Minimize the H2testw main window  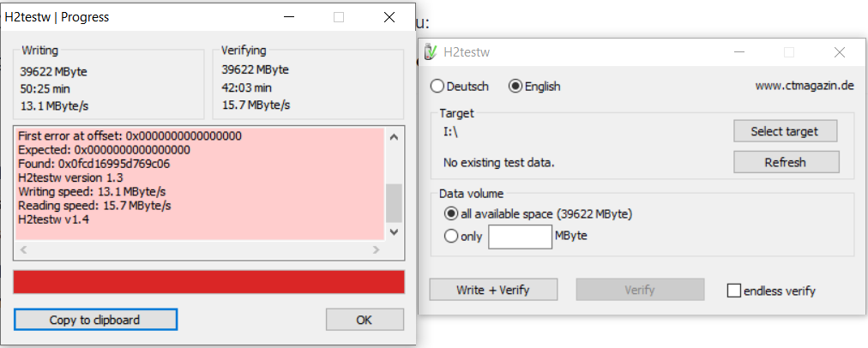coord(739,52)
